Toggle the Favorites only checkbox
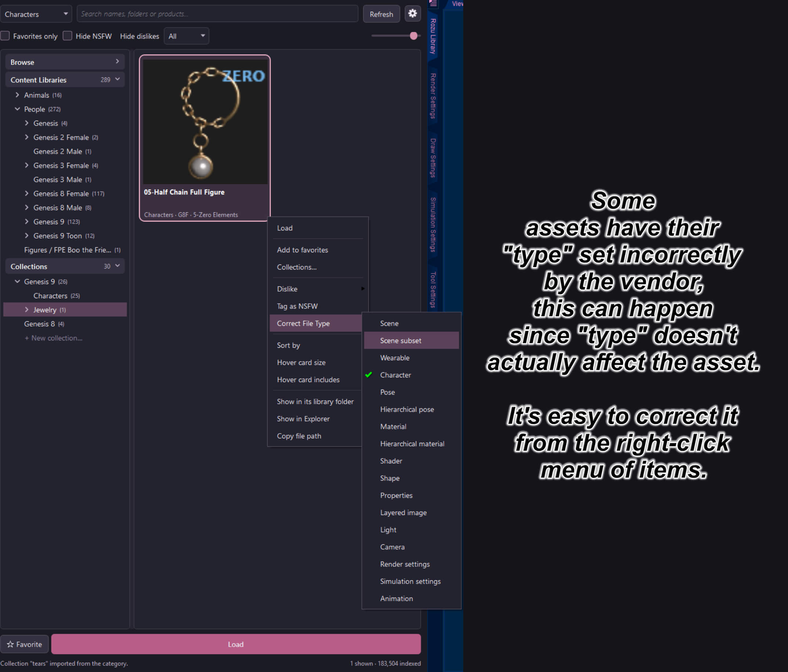 [x=6, y=36]
